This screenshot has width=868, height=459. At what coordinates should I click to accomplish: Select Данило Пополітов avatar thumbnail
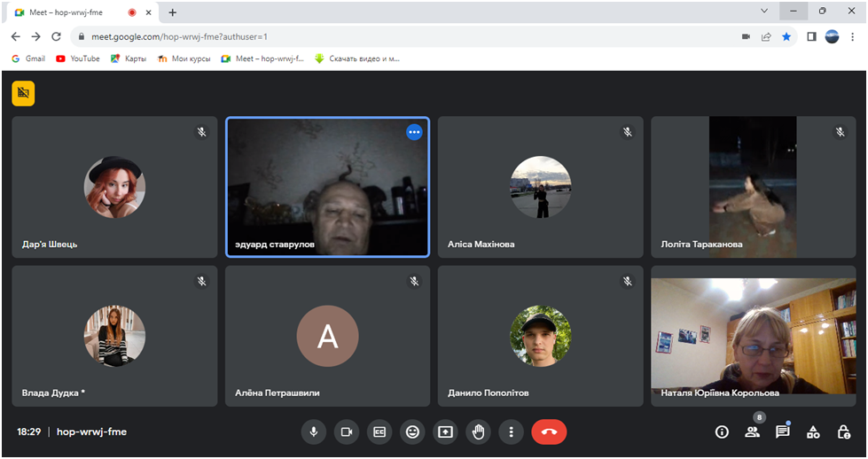540,336
